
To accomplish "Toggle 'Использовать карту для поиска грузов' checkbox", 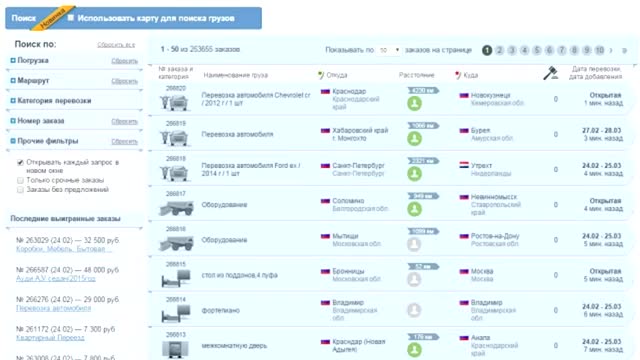I will coord(71,18).
